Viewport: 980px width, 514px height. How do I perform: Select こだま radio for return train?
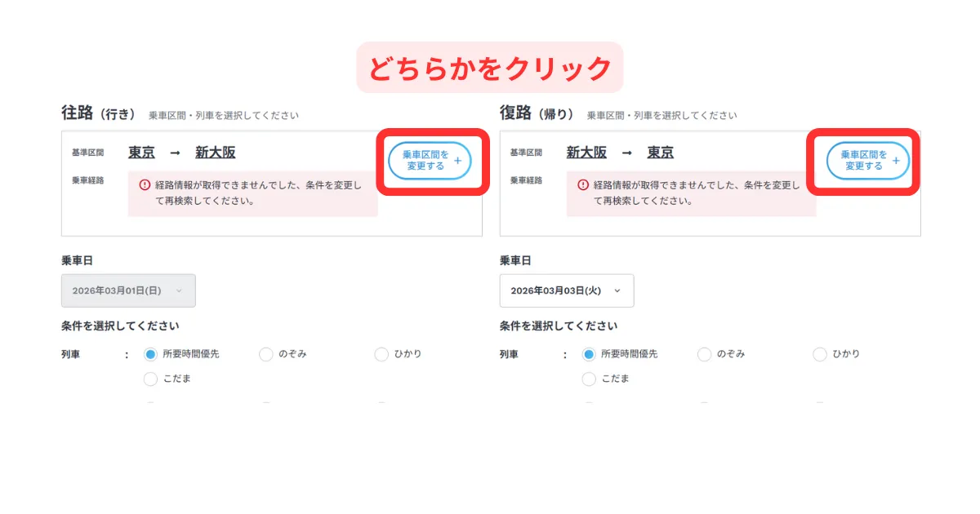pos(589,379)
